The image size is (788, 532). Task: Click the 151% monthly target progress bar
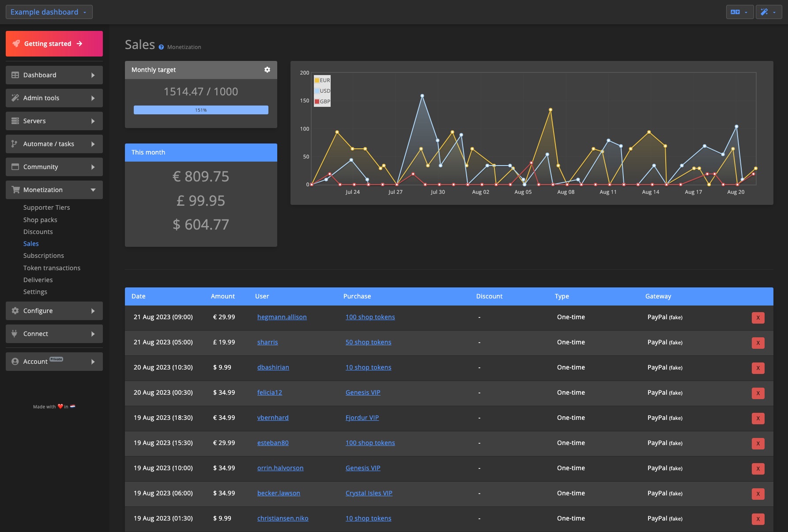coord(201,110)
